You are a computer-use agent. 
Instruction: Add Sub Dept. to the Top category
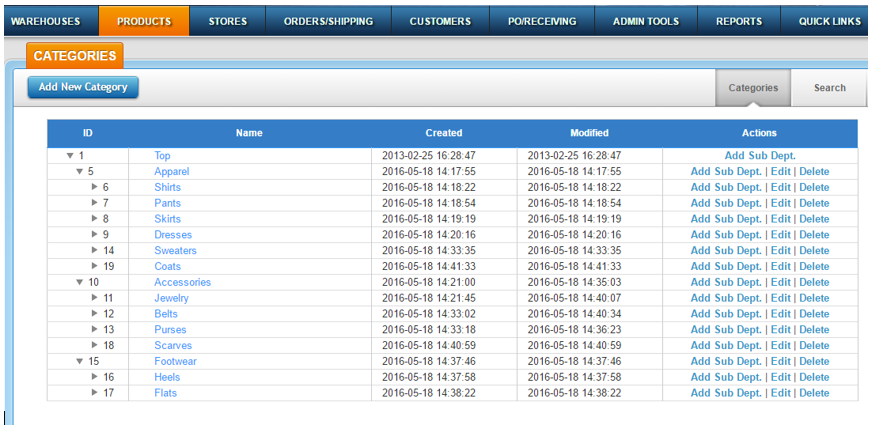point(760,156)
